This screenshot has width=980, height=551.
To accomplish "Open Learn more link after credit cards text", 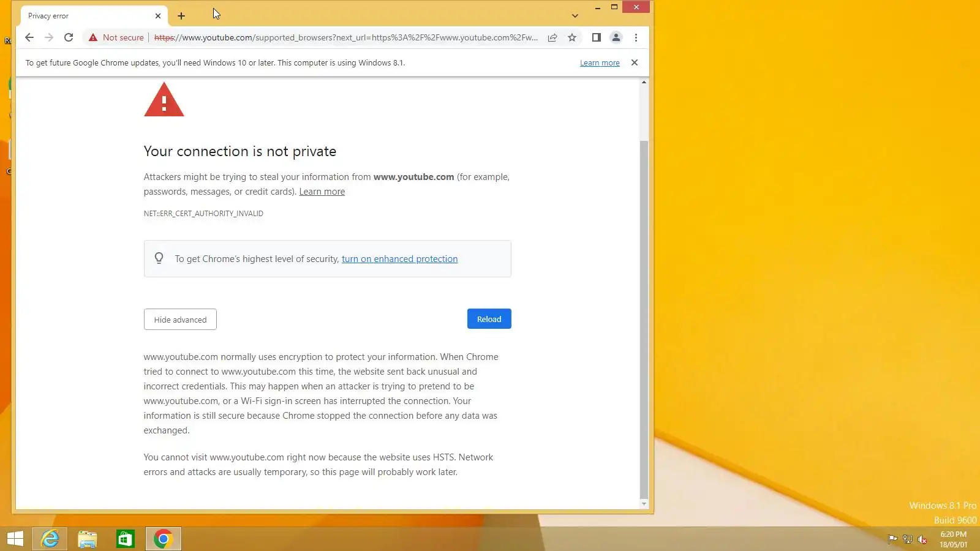I will click(322, 192).
